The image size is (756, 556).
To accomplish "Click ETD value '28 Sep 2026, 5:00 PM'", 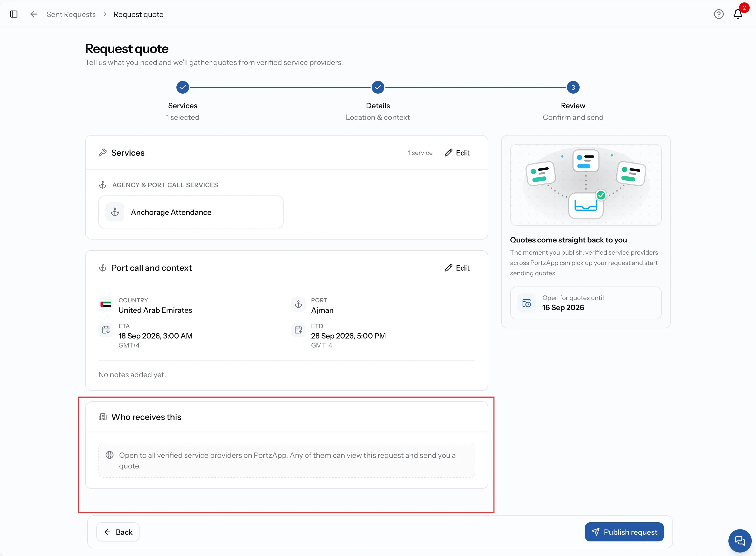I will tap(348, 336).
